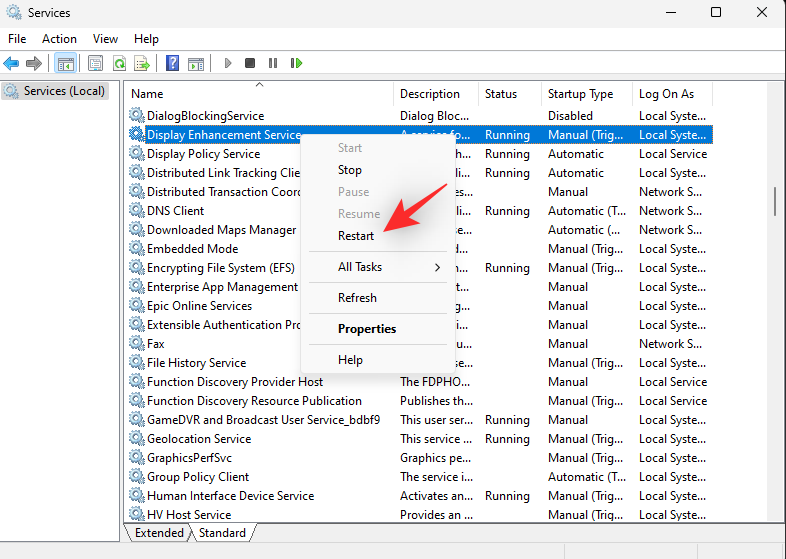Open the Action menu
This screenshot has height=559, width=786.
(59, 39)
